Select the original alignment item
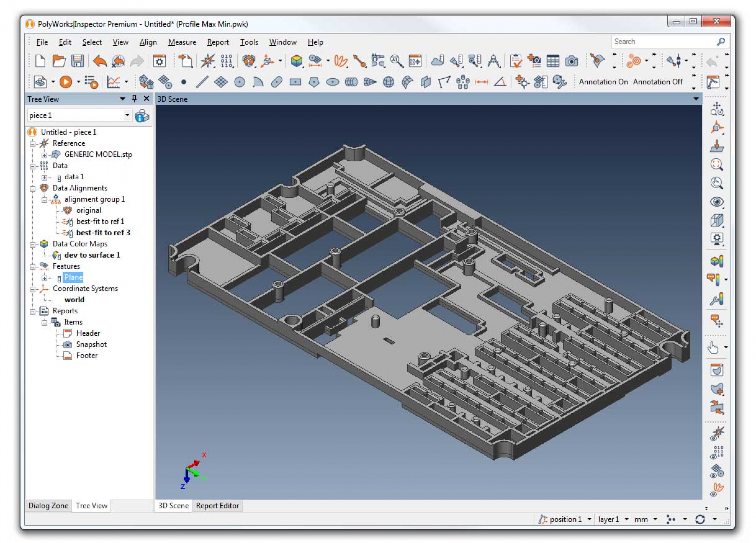Viewport: 756px width, 543px height. (x=89, y=210)
